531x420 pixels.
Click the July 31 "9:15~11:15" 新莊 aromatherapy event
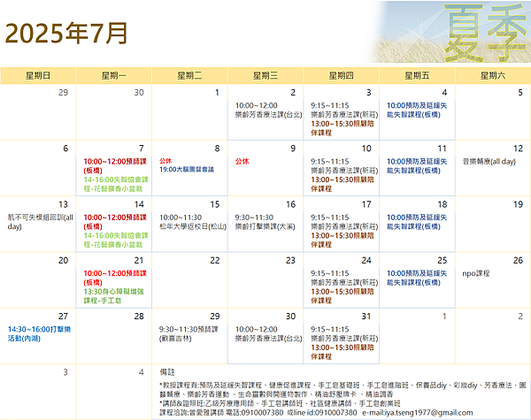point(344,333)
